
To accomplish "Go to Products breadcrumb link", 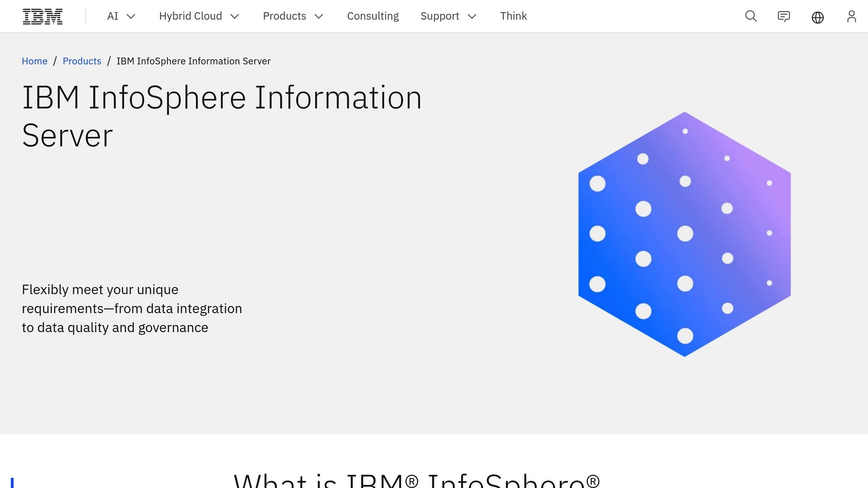I will (82, 61).
